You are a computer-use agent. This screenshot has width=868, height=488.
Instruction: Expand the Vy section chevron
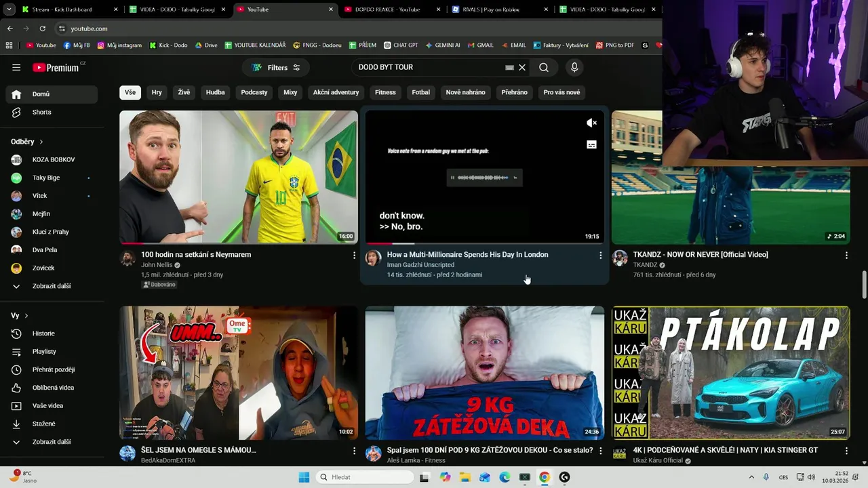(x=26, y=316)
